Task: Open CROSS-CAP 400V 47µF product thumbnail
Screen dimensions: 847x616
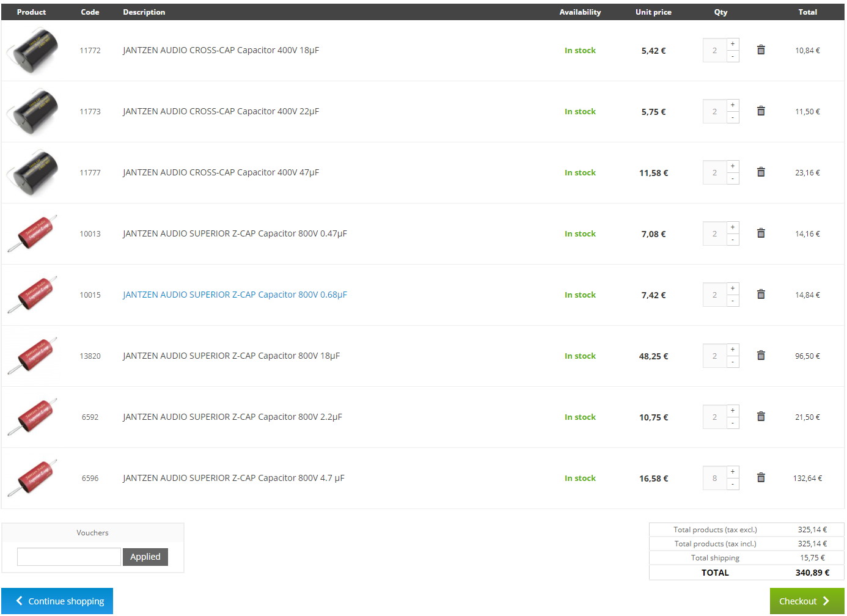Action: click(x=32, y=172)
